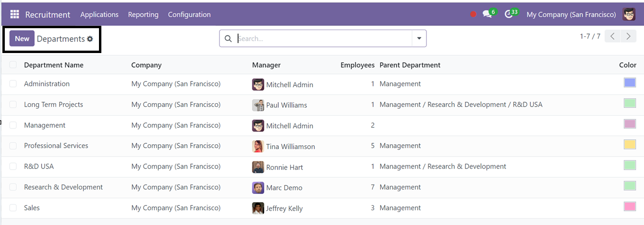Open the Departments gear settings icon

[x=90, y=39]
